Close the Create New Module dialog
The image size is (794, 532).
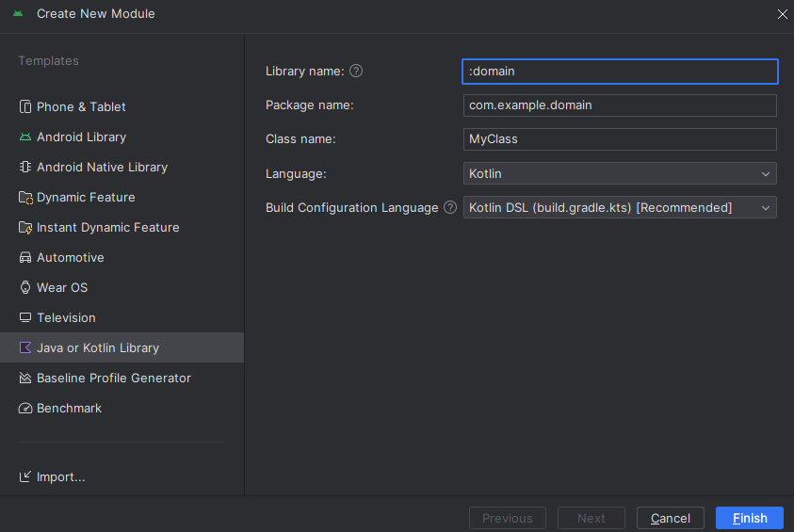(x=782, y=14)
